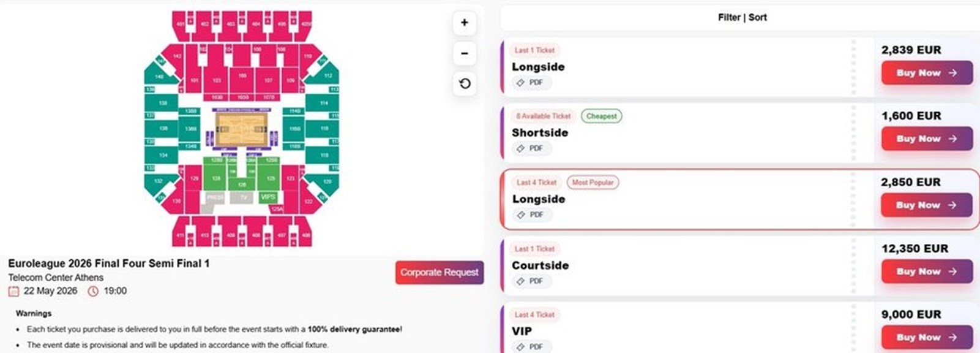Buy the 12,350 EUR Courtside ticket
980x353 pixels.
coord(926,271)
